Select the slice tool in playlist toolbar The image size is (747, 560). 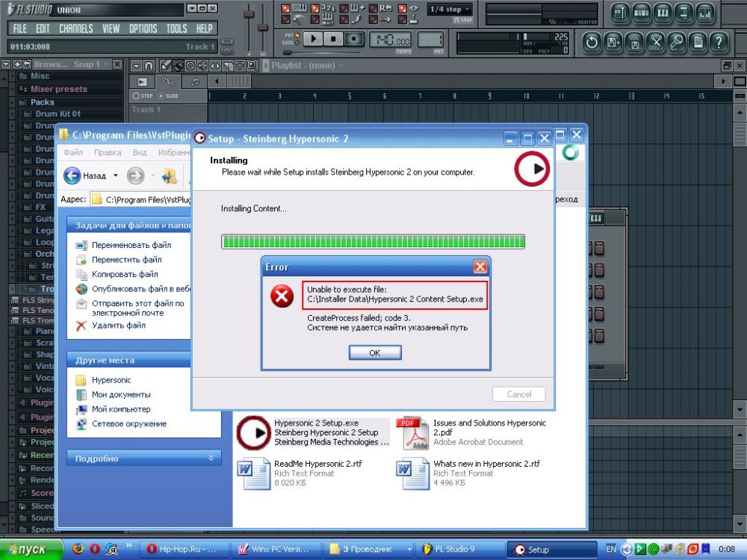(227, 65)
